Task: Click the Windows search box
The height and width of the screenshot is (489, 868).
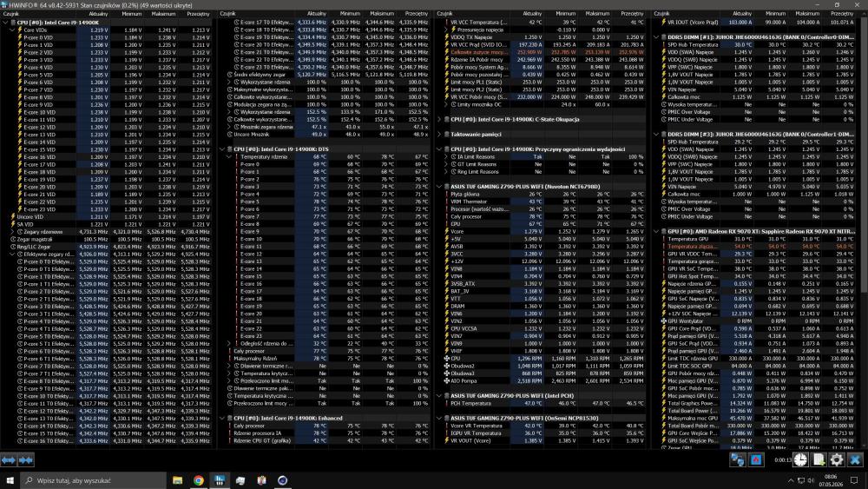Action: pos(93,480)
